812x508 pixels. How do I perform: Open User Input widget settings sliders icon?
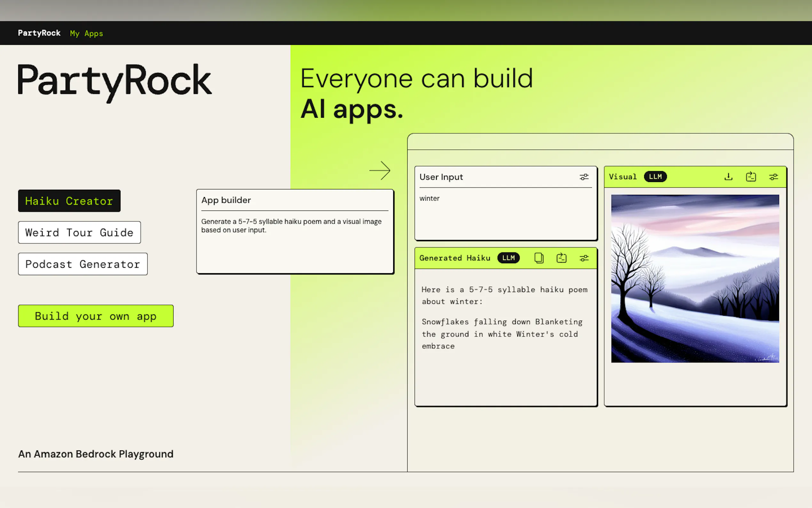coord(584,177)
